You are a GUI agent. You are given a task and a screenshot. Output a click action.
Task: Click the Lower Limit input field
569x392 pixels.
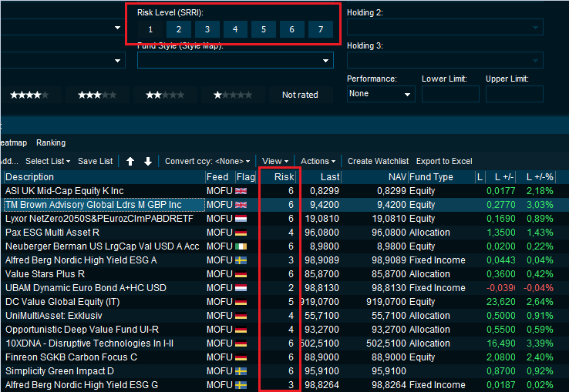point(450,94)
